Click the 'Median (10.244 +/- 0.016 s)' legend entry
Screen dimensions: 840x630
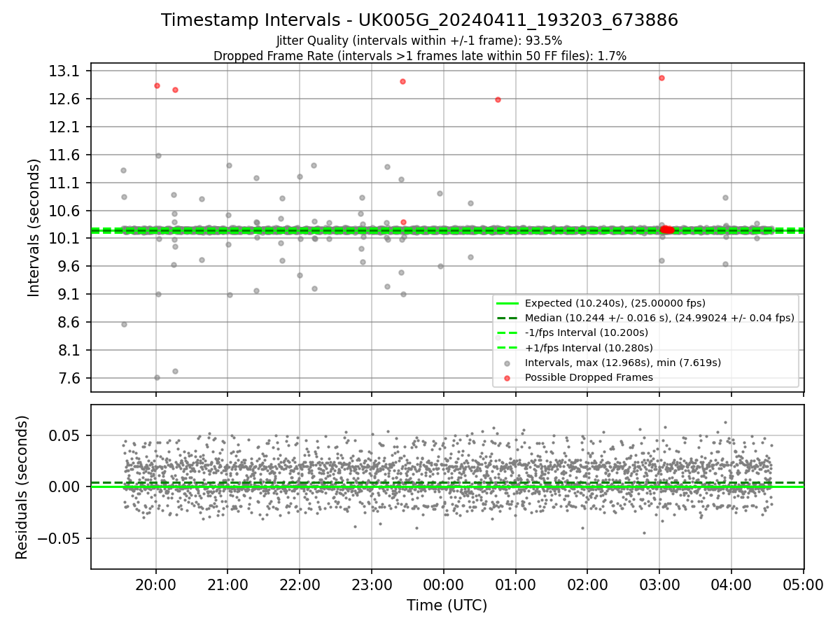[659, 318]
